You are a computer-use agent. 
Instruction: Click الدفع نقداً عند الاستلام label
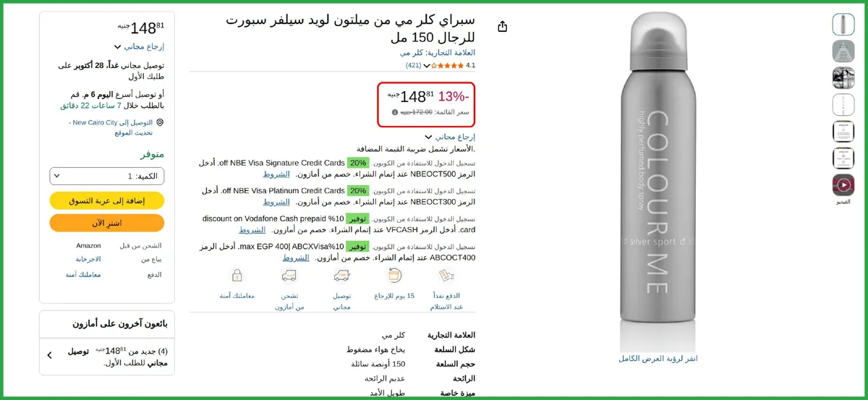446,301
